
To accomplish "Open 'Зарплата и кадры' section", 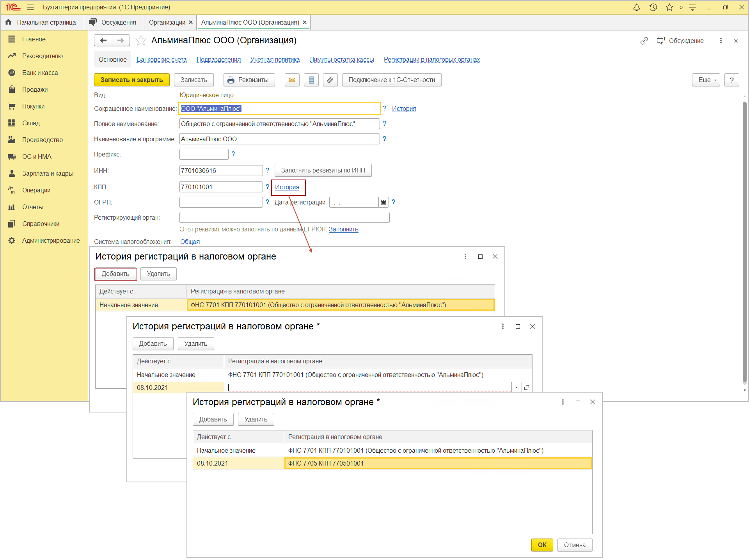I will [x=48, y=173].
